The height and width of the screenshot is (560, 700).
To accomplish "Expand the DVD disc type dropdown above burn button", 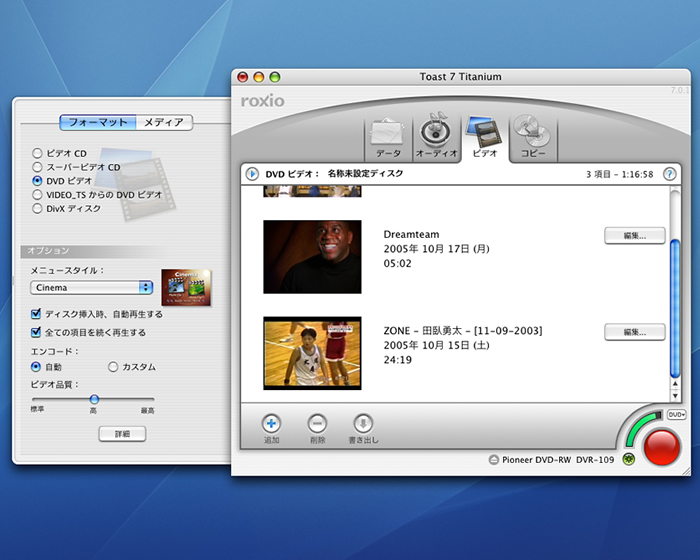I will [x=675, y=414].
